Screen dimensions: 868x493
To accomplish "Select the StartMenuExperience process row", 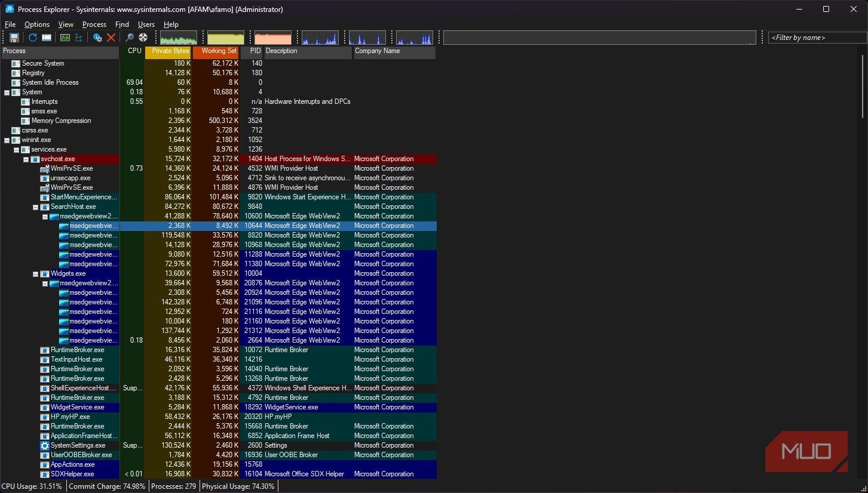I will [218, 197].
